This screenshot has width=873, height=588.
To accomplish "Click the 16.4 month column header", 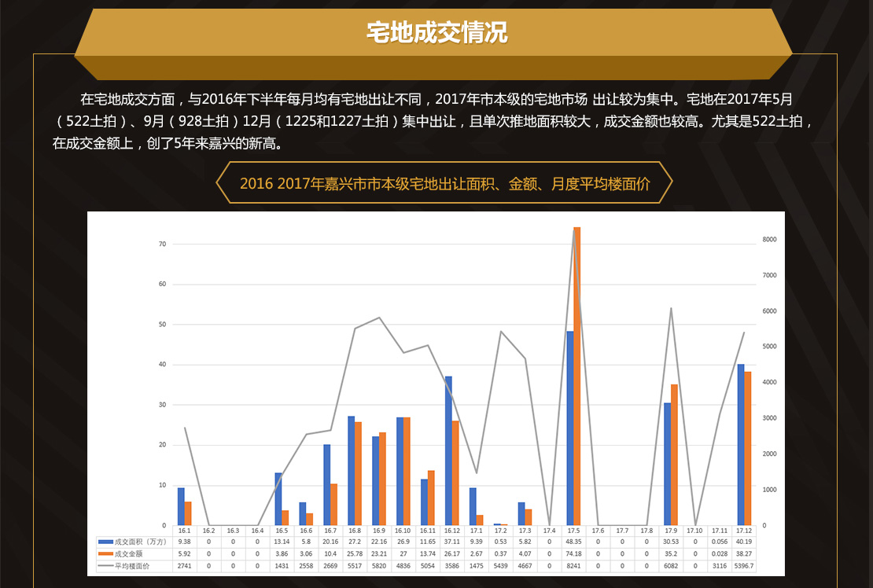I will point(257,531).
